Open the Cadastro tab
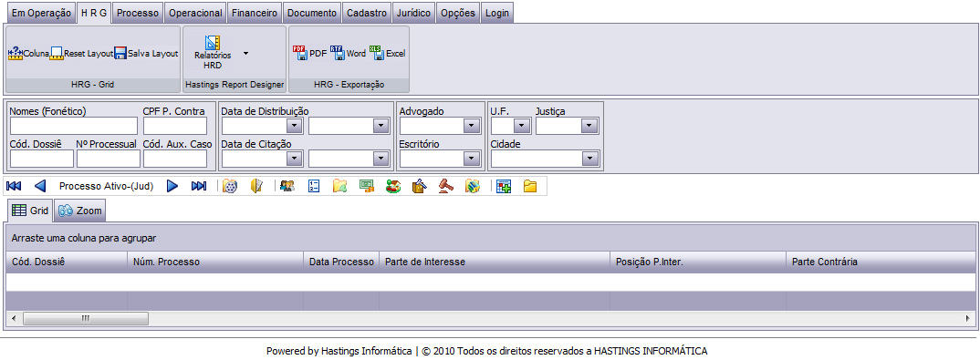 pos(367,13)
